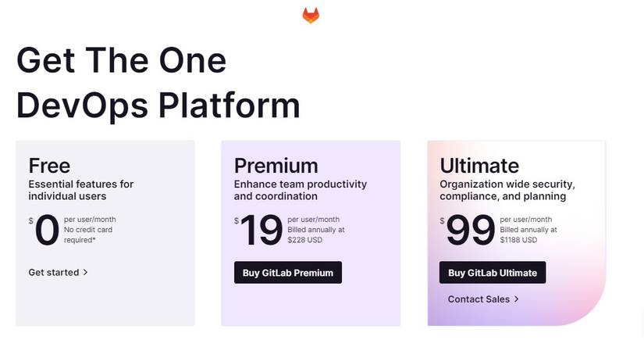Click the $19 price on Premium plan
The width and height of the screenshot is (644, 340).
coord(258,230)
